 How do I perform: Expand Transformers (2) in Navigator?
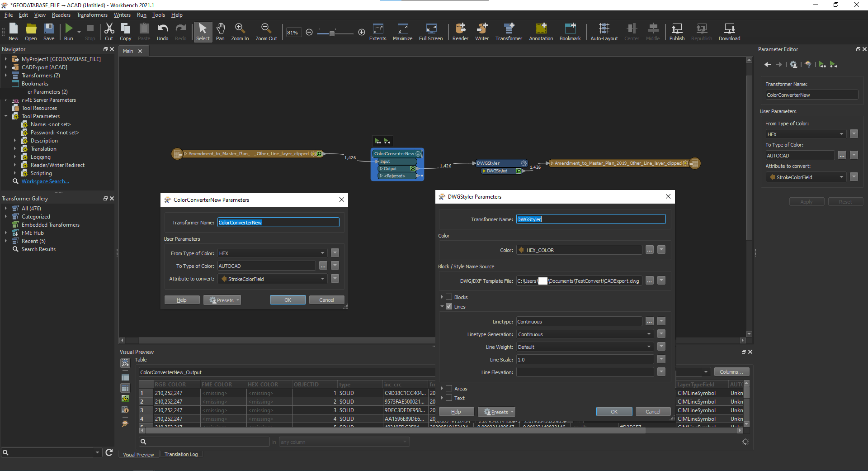point(6,76)
